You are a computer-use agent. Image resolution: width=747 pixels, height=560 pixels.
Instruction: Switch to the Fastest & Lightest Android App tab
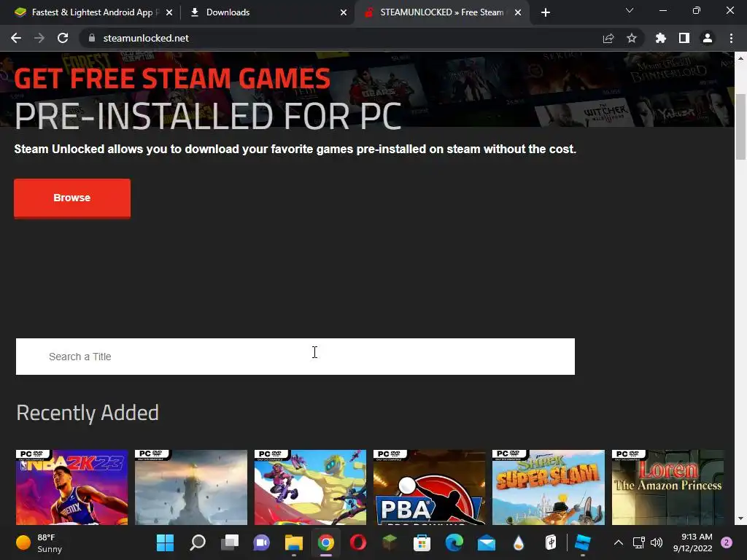pos(91,12)
